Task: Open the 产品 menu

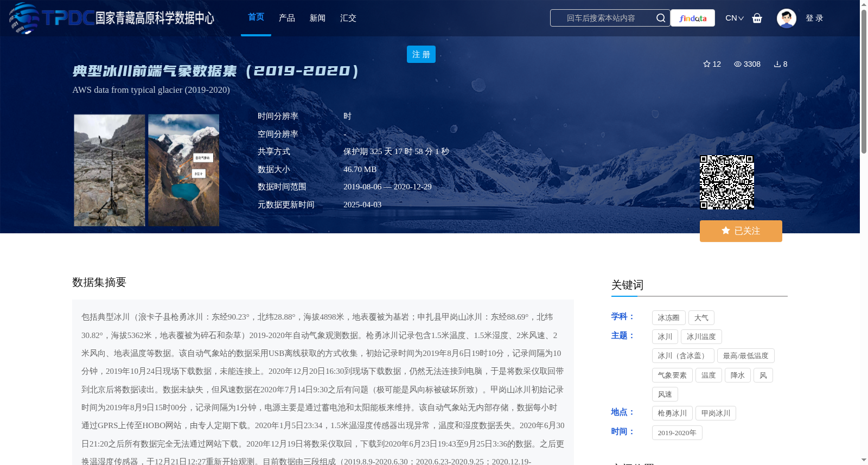Action: [287, 18]
